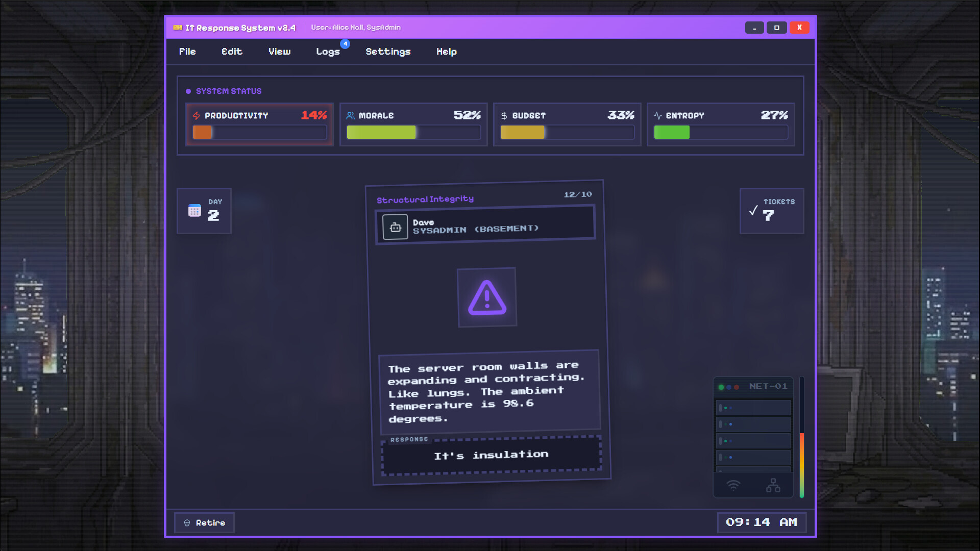Click the morale people icon

pos(350,115)
